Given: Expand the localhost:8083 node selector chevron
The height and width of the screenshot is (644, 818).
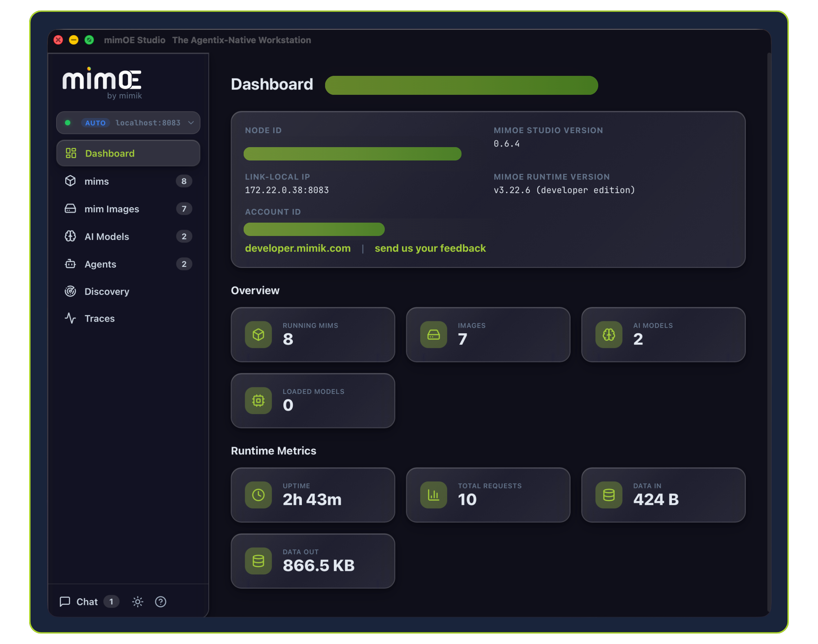Looking at the screenshot, I should (x=191, y=123).
